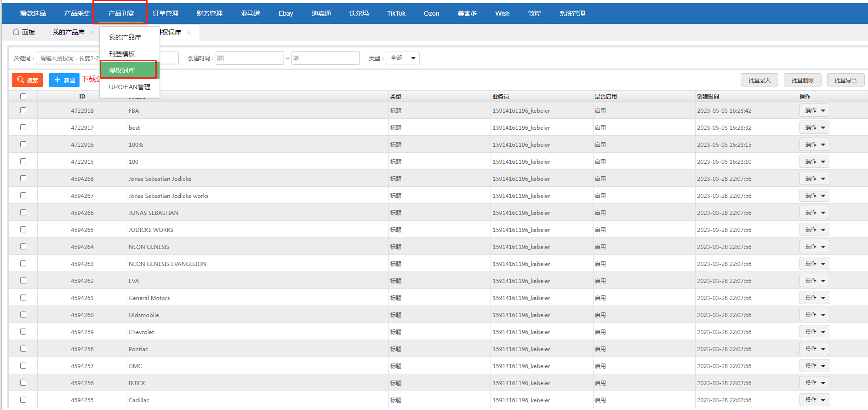868x410 pixels.
Task: Open 操作 menu for JONAS SEBASTIAN row
Action: coord(814,213)
